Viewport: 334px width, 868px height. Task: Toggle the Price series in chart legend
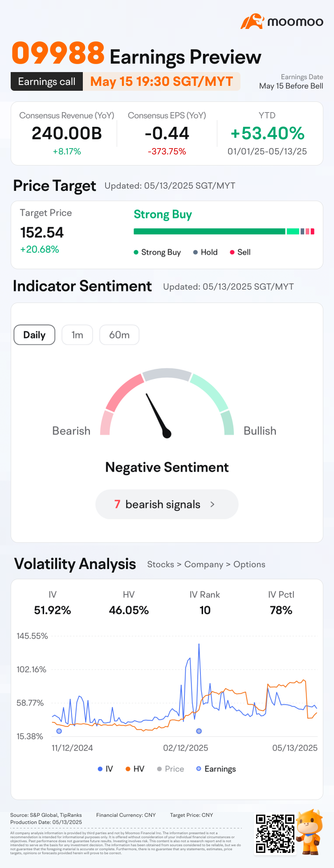171,769
